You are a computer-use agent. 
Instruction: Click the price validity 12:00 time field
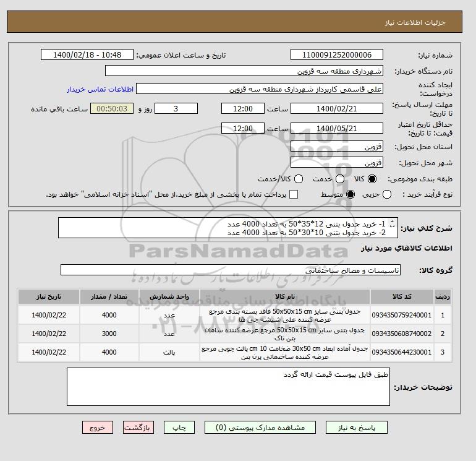click(243, 128)
